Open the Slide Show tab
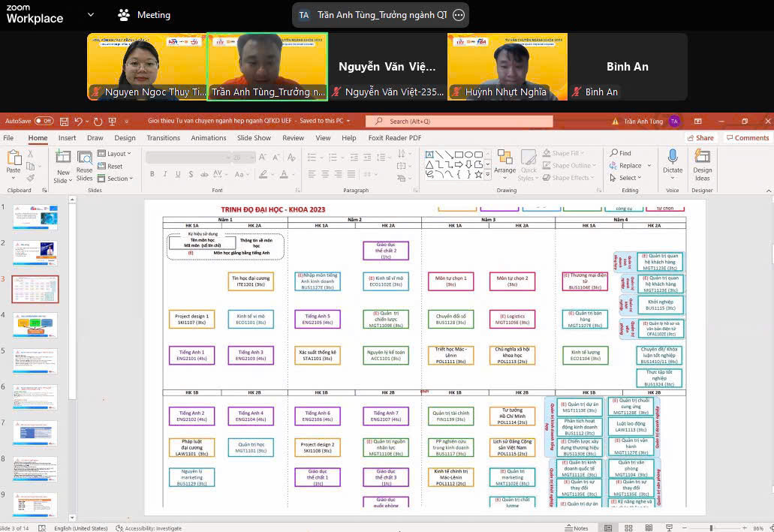The width and height of the screenshot is (774, 532). 254,138
